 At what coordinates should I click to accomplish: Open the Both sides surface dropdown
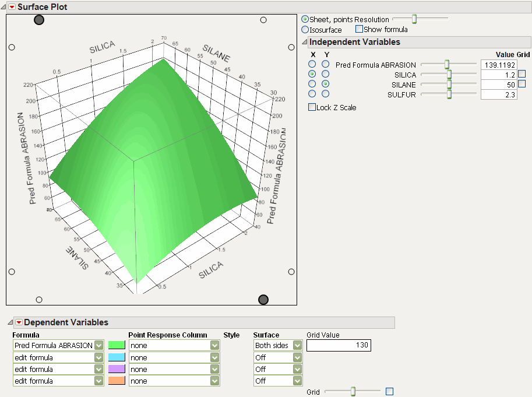[x=298, y=346]
